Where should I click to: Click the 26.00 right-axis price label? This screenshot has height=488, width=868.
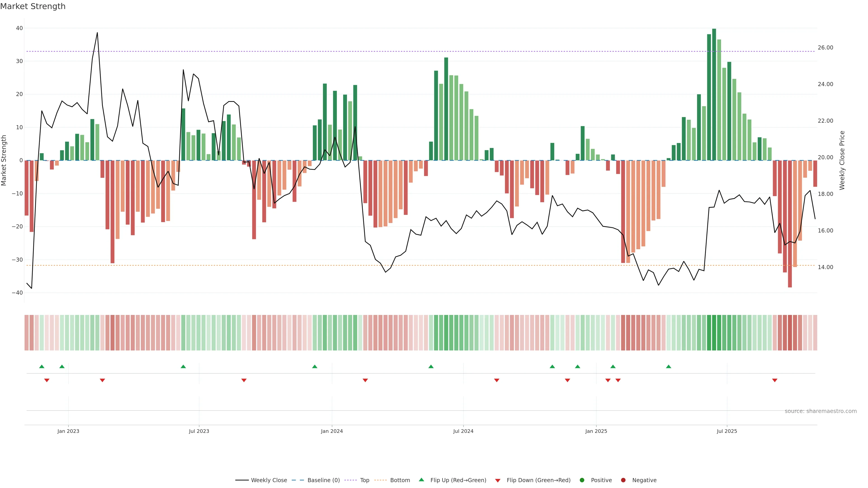825,47
